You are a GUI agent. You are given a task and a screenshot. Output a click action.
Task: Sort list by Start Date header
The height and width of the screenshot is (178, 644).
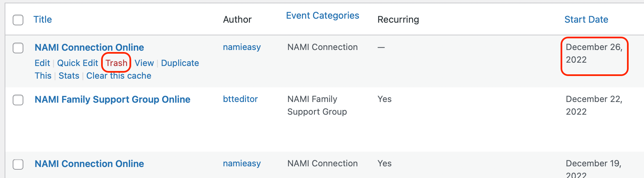point(586,20)
